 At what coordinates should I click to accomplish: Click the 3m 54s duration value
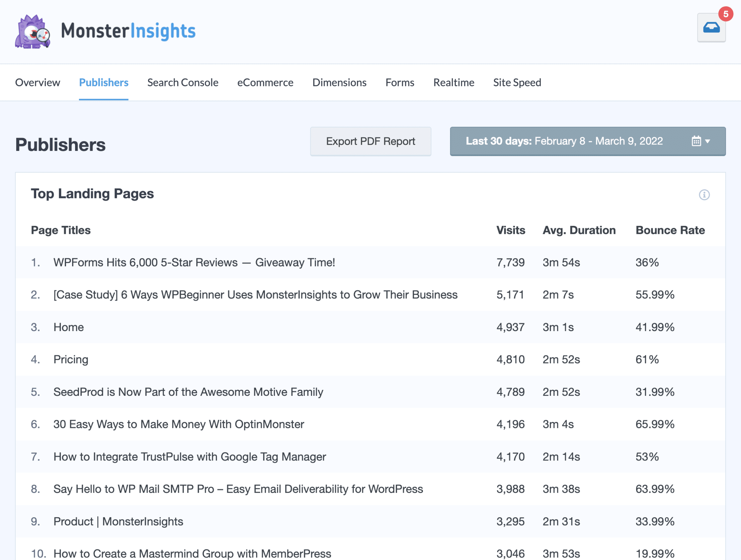click(x=561, y=262)
